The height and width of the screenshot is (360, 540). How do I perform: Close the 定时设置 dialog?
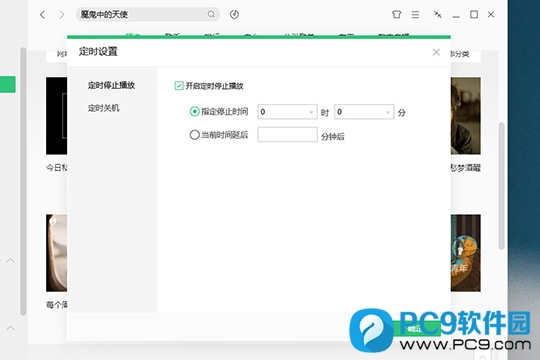436,52
